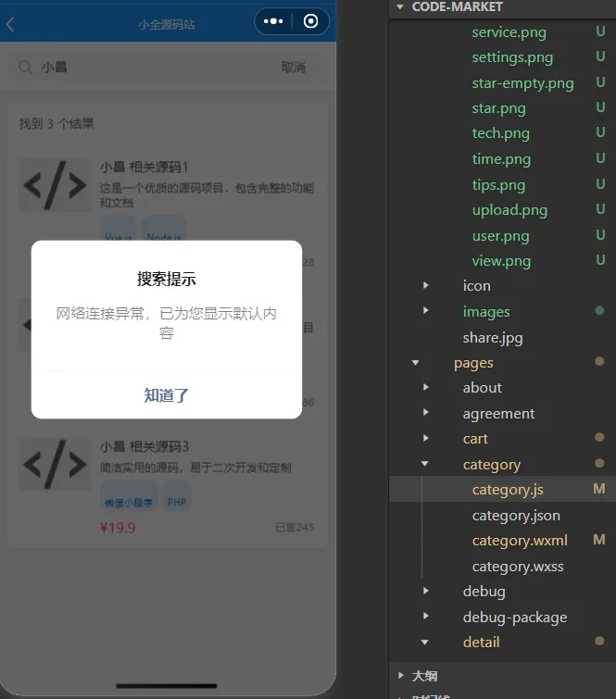The height and width of the screenshot is (699, 616).
Task: Select star.png file
Action: click(x=498, y=108)
